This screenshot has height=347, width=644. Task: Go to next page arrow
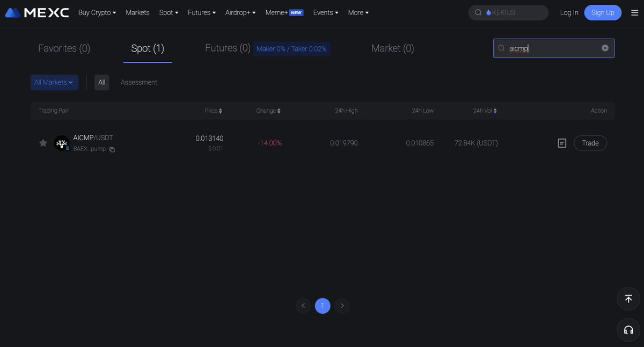[342, 306]
